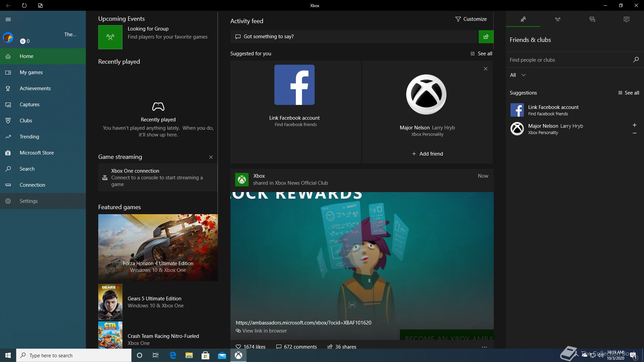Click the compact mode icon in title bar
Screen dimensions: 644x362
pyautogui.click(x=40, y=5)
